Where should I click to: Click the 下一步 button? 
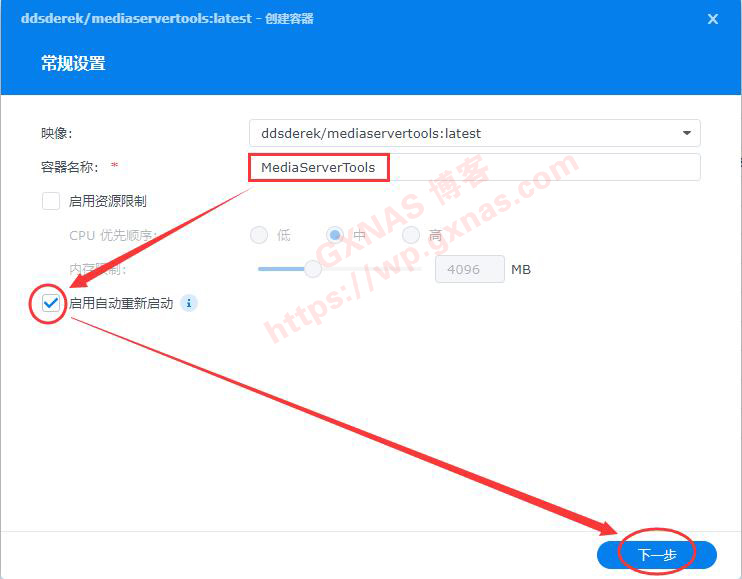(657, 554)
